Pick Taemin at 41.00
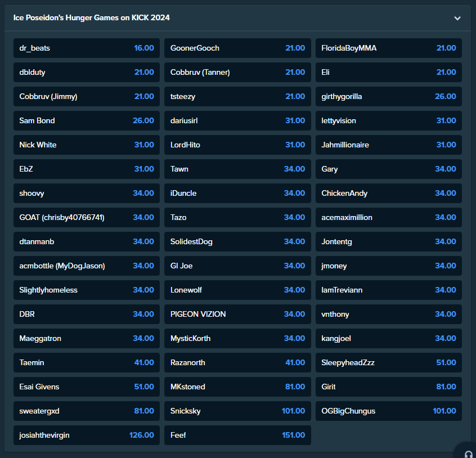This screenshot has width=476, height=458. point(87,363)
